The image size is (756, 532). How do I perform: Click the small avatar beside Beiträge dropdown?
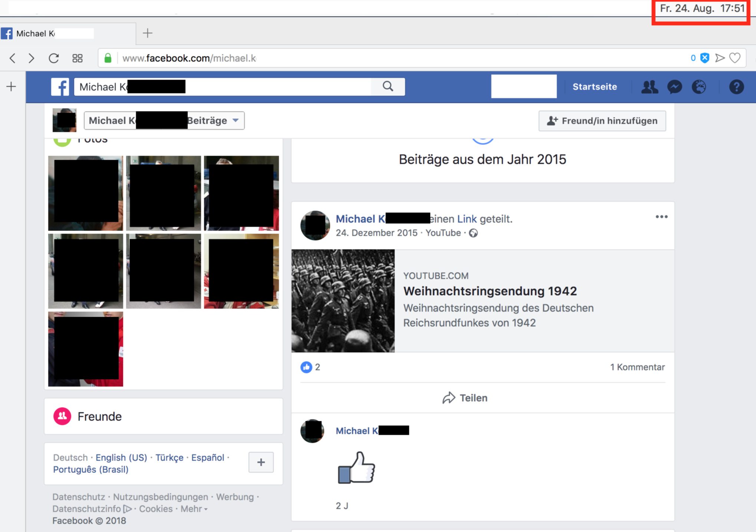65,120
